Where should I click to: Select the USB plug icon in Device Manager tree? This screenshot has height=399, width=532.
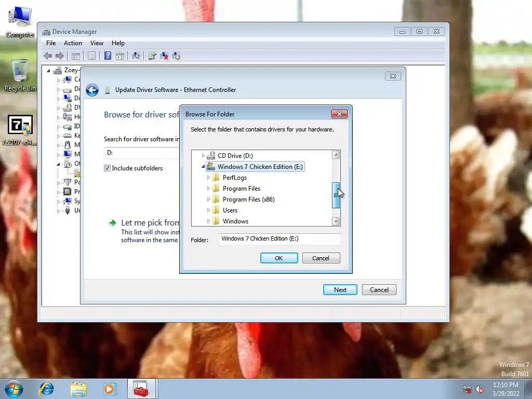point(68,210)
